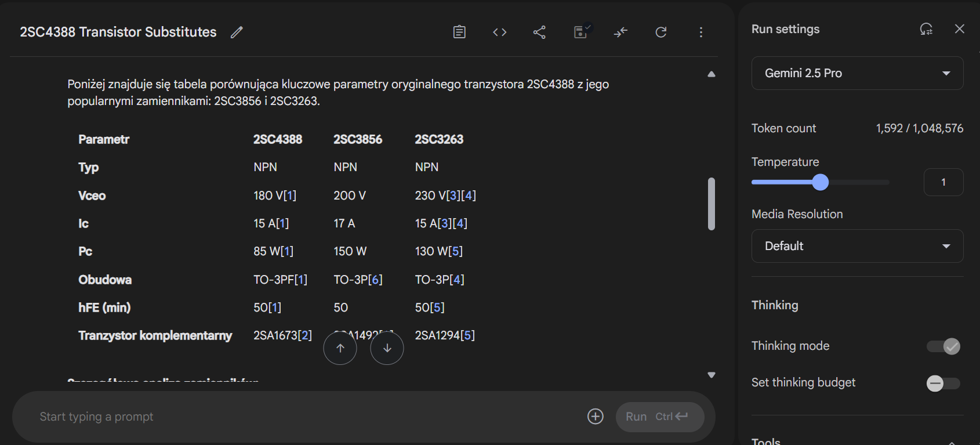Toggle the Thinking mode switch

click(943, 346)
